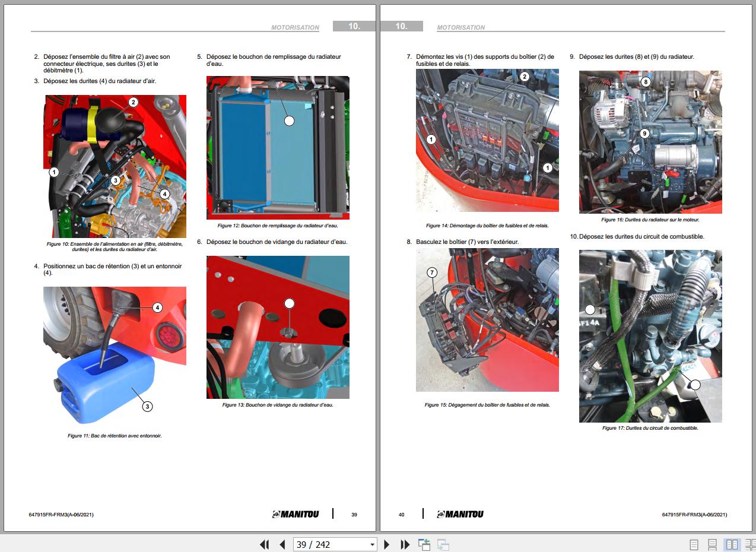This screenshot has height=552, width=756.
Task: Click Figure 15 tilted fuse box photo
Action: pos(487,320)
